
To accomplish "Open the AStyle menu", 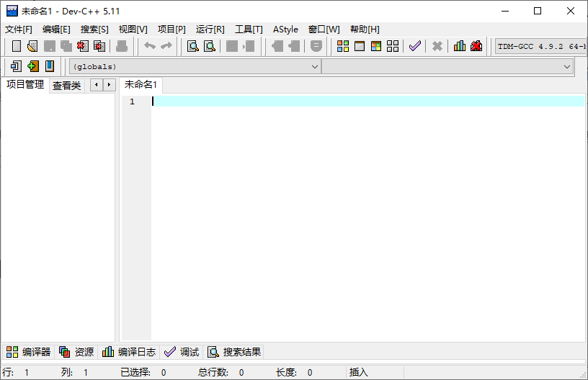I will (285, 29).
